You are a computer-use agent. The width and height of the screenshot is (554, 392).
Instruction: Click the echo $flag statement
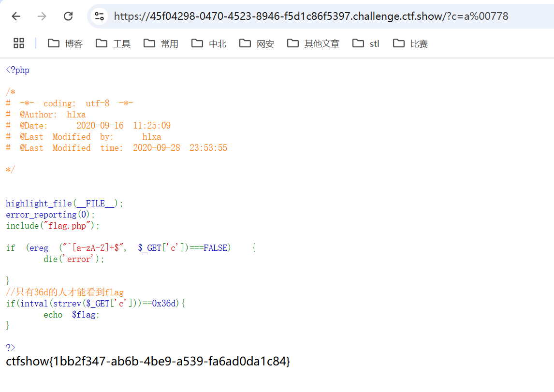72,315
